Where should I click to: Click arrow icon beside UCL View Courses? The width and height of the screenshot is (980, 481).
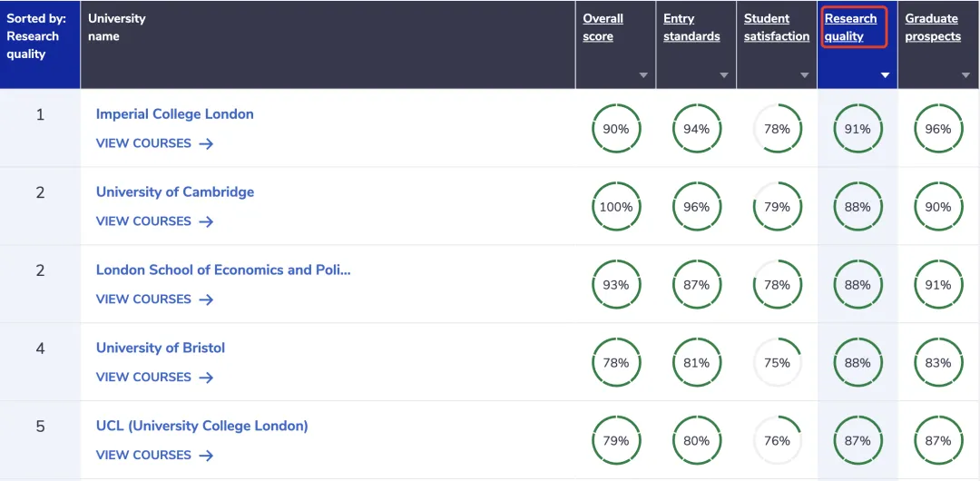pos(206,456)
